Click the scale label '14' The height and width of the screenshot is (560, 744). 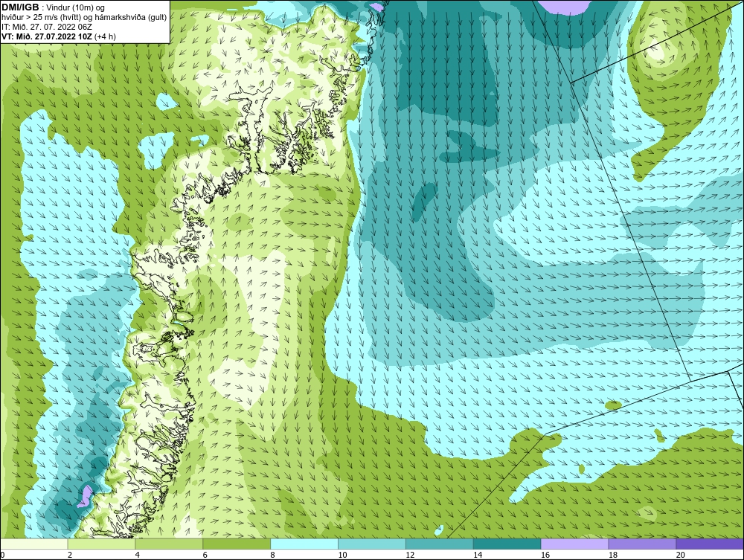(x=478, y=555)
